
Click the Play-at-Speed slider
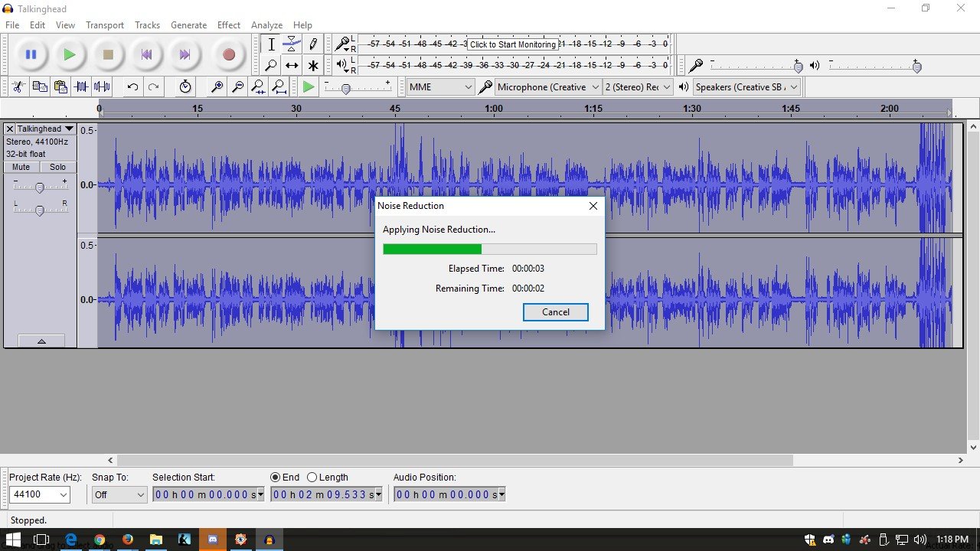(358, 87)
